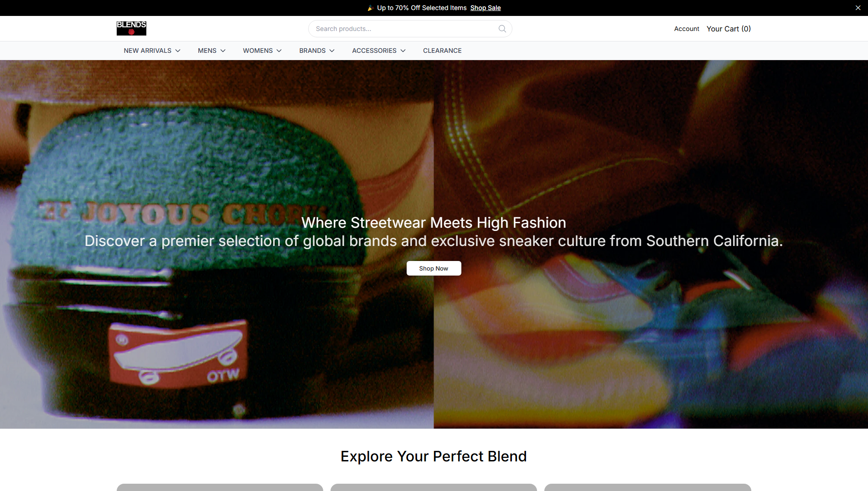The width and height of the screenshot is (868, 491).
Task: Click the "Up to 70% Off Selected Items" text
Action: point(422,8)
